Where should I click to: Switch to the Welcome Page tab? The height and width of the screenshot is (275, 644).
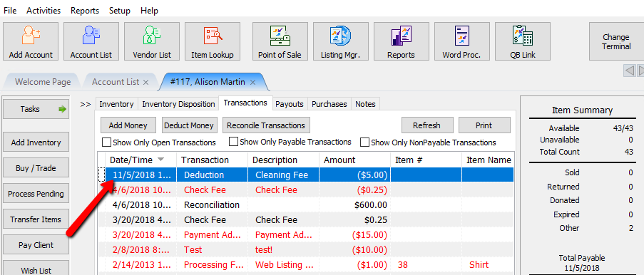click(43, 82)
